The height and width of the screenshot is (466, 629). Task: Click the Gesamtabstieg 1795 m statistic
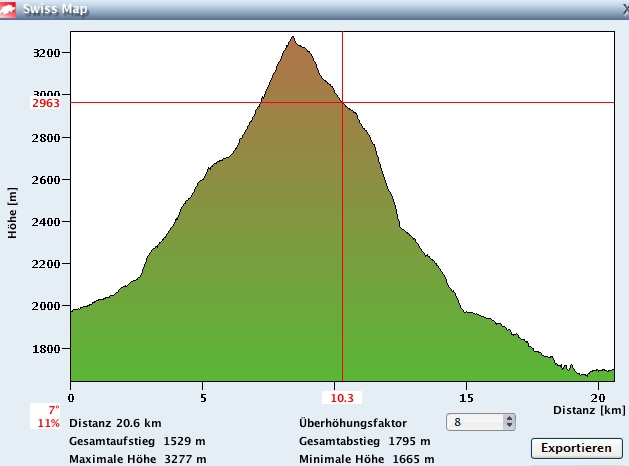coord(364,441)
